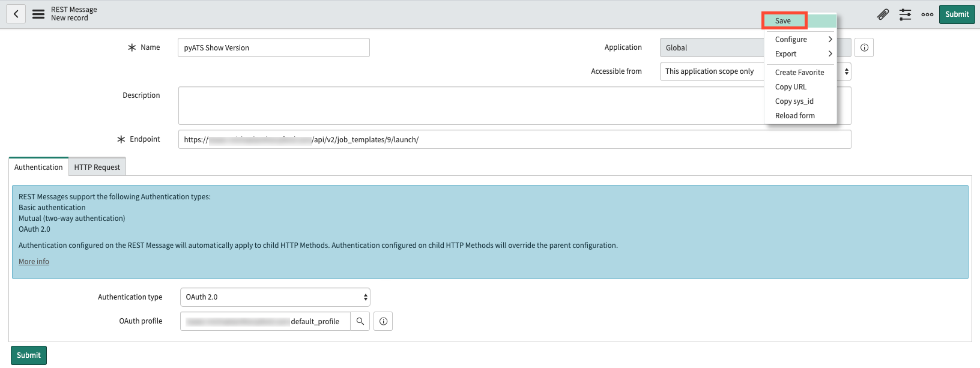Image resolution: width=980 pixels, height=368 pixels.
Task: Expand the Configure submenu
Action: click(x=802, y=40)
